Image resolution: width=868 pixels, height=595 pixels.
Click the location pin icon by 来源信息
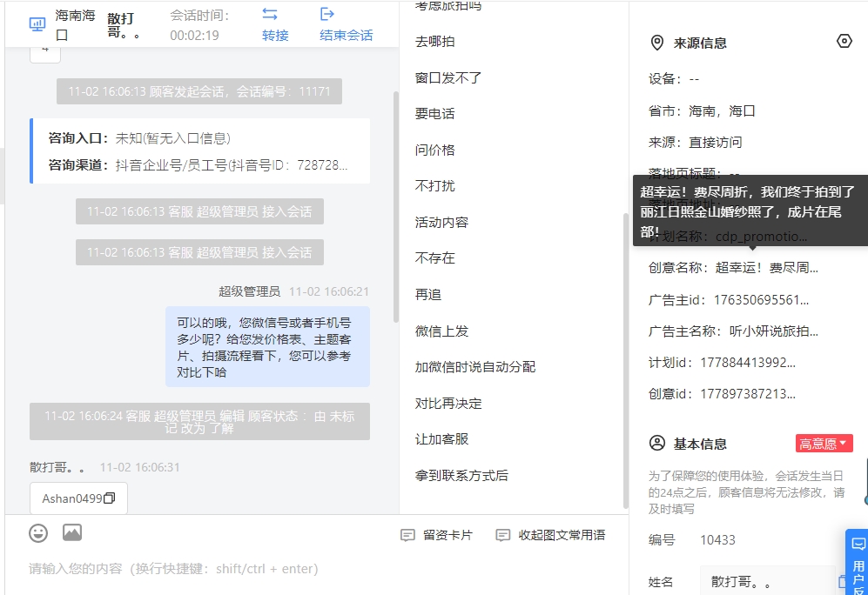point(657,43)
